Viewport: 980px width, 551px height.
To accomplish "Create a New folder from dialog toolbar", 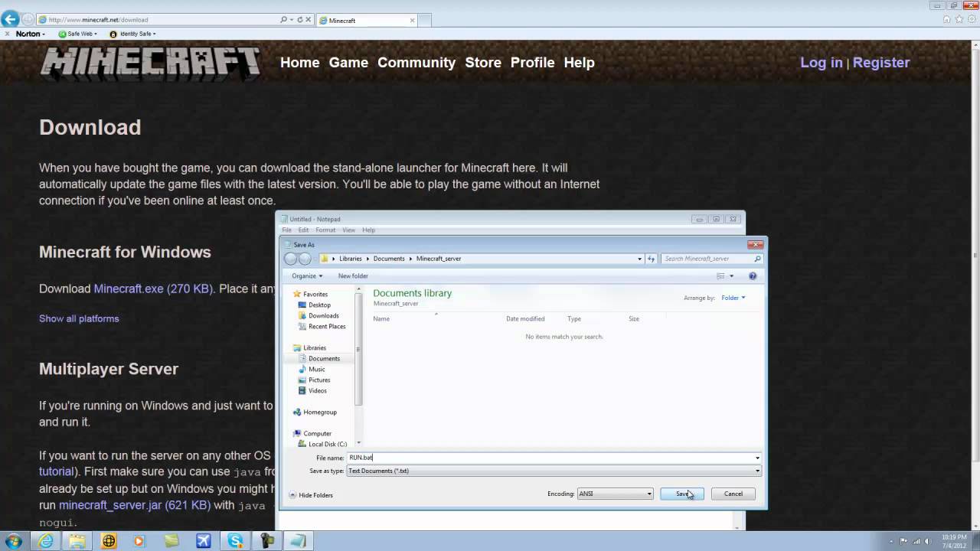I will [x=353, y=275].
